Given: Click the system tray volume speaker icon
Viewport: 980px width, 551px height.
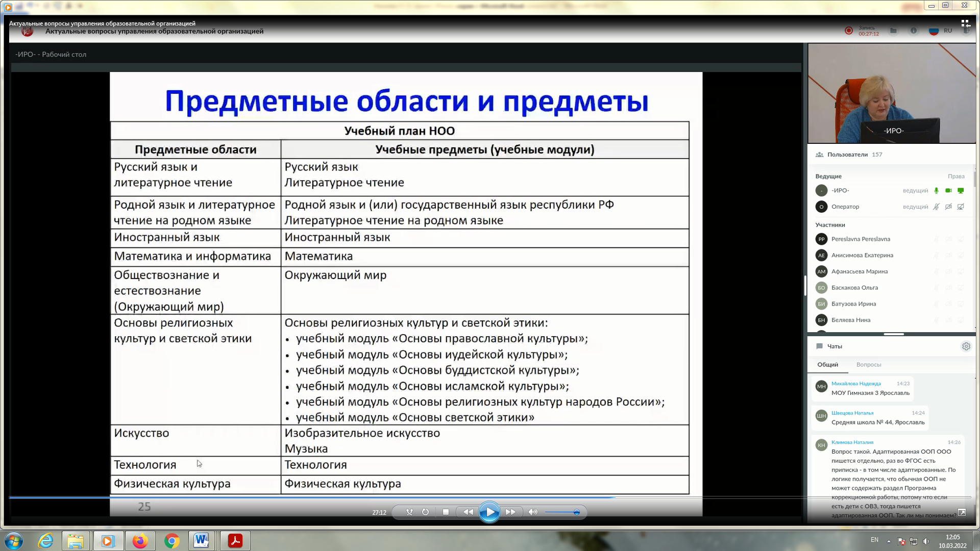Looking at the screenshot, I should (x=926, y=541).
